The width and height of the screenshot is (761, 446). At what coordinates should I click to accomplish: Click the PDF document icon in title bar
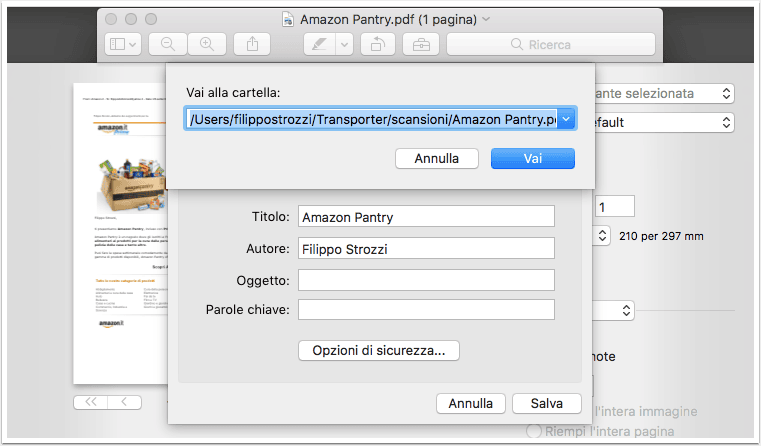pyautogui.click(x=288, y=19)
